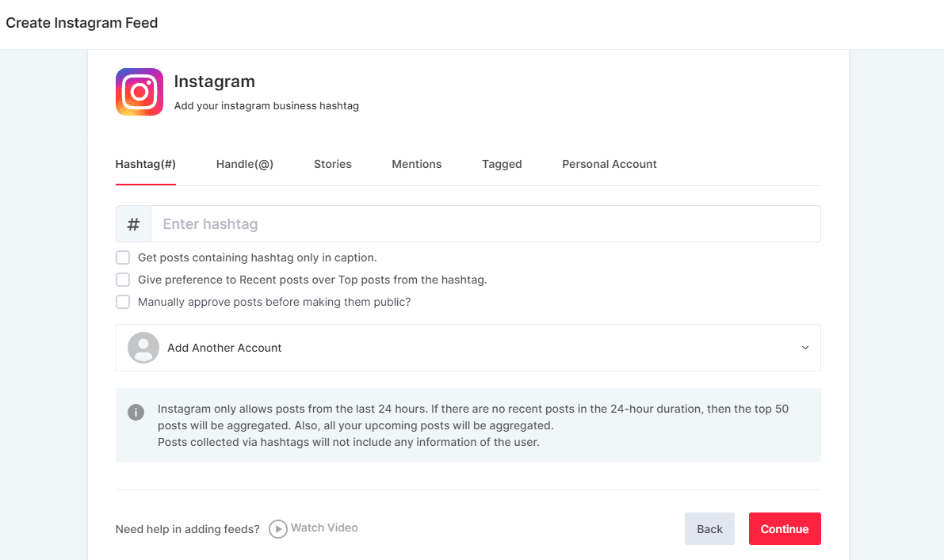The width and height of the screenshot is (944, 560).
Task: Switch to Personal Account tab
Action: pos(609,164)
